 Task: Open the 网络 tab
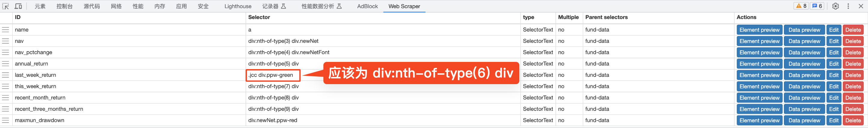pyautogui.click(x=116, y=6)
